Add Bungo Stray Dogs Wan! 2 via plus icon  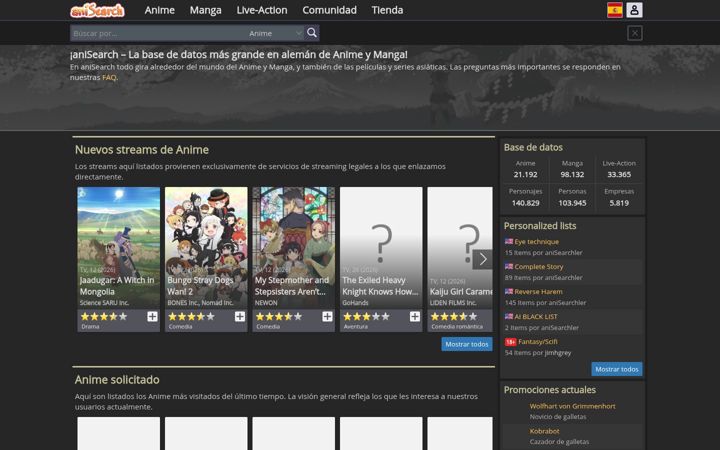[x=240, y=316]
